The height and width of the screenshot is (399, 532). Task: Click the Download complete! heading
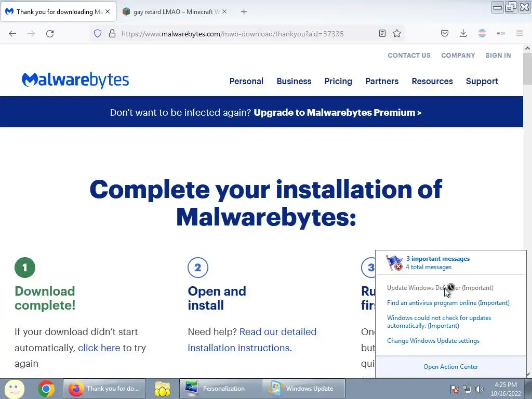(x=45, y=298)
